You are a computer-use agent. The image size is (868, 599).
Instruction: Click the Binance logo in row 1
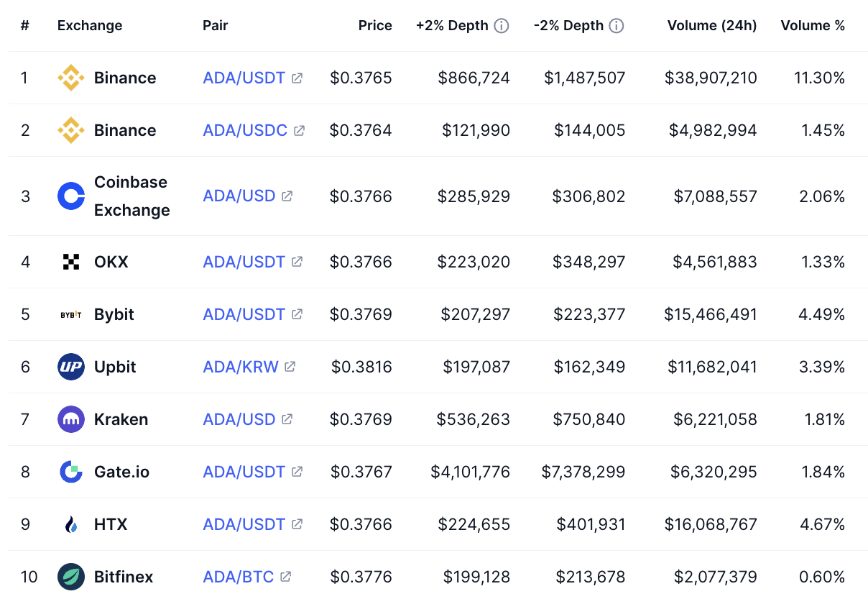[71, 78]
